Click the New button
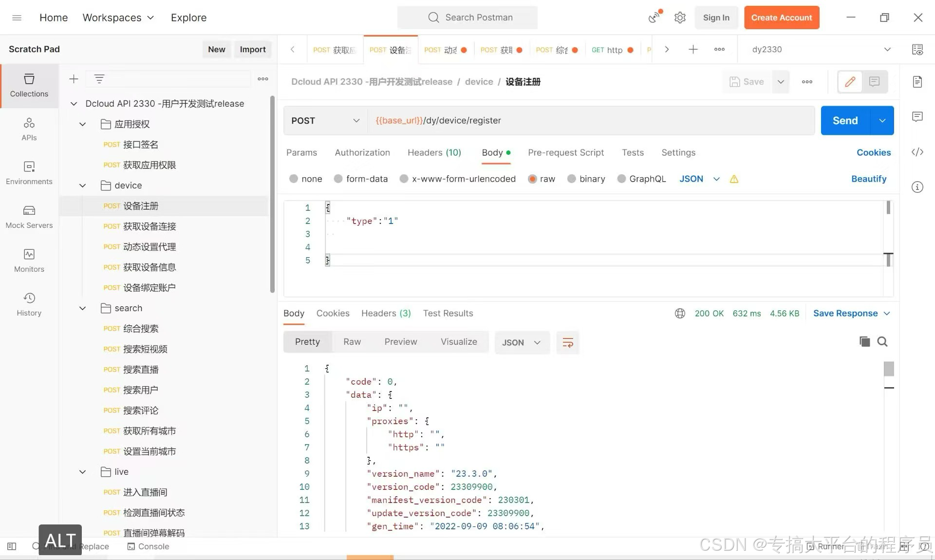The height and width of the screenshot is (560, 935). (x=217, y=49)
